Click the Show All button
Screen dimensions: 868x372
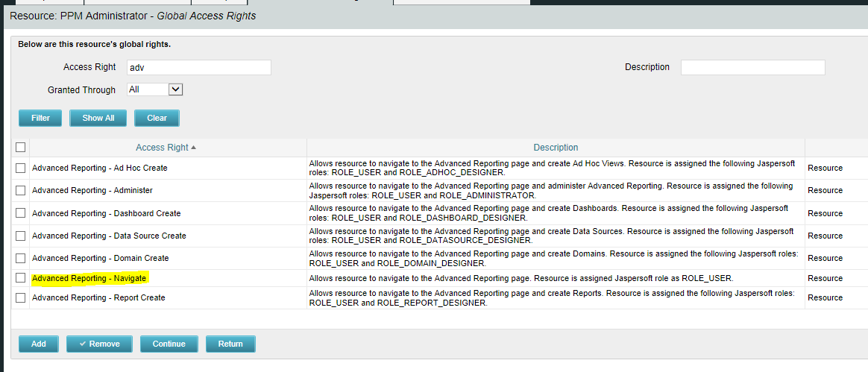(x=98, y=118)
